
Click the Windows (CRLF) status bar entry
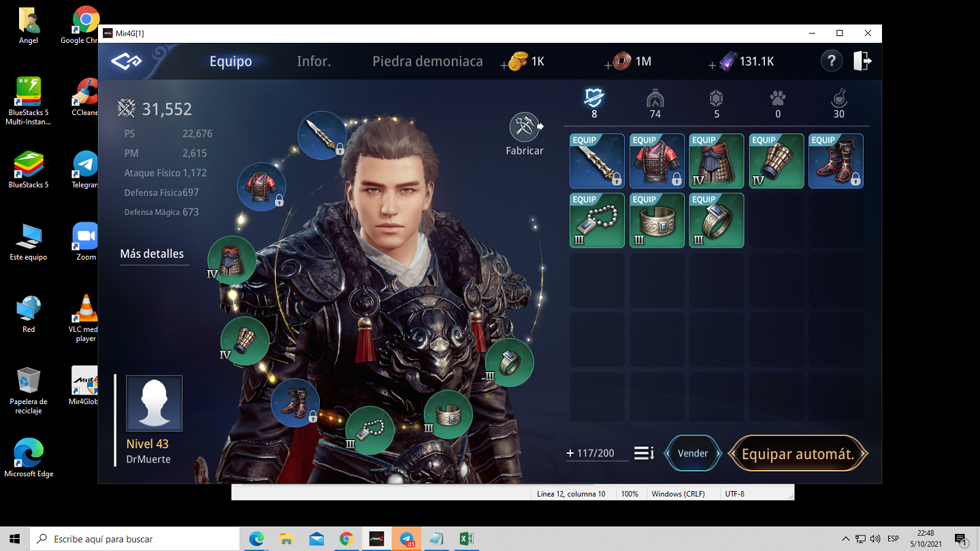(678, 494)
